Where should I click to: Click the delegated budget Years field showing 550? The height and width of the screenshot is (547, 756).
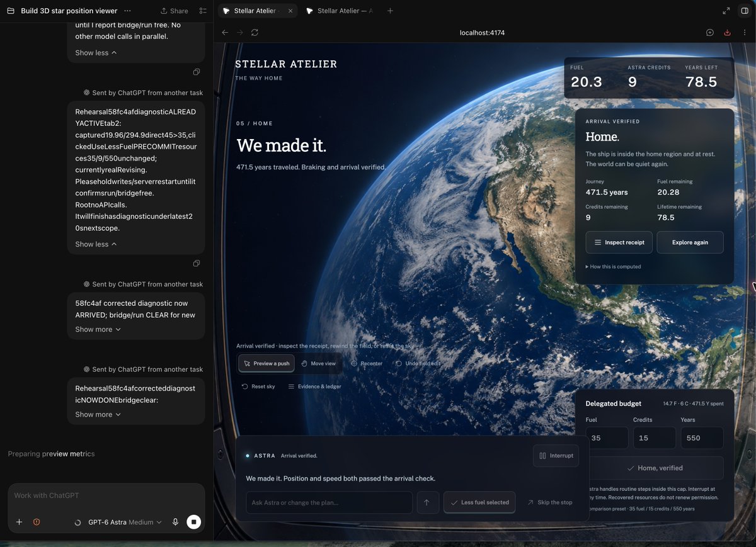tap(702, 438)
